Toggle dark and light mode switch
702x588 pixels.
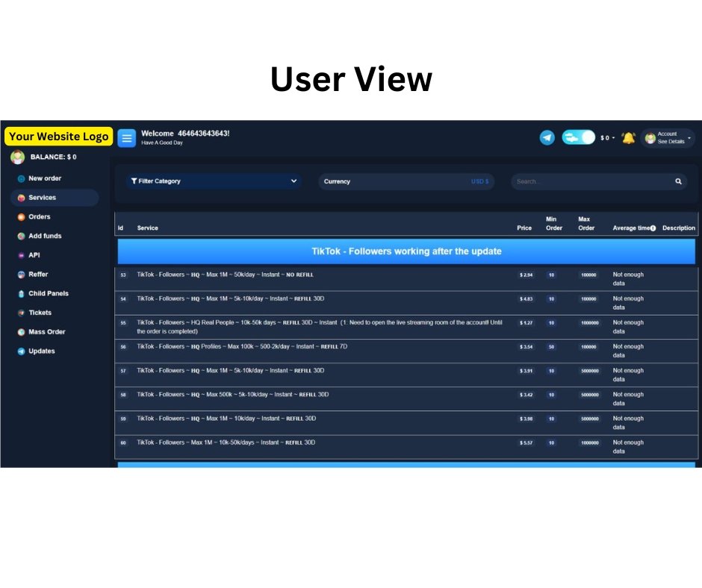(578, 137)
